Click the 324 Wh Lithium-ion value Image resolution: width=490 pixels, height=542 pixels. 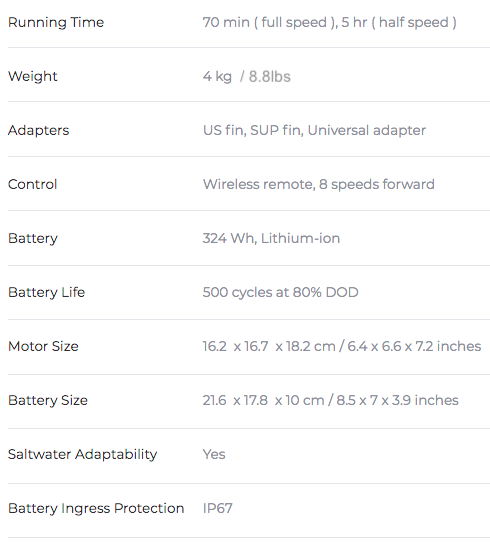click(271, 238)
